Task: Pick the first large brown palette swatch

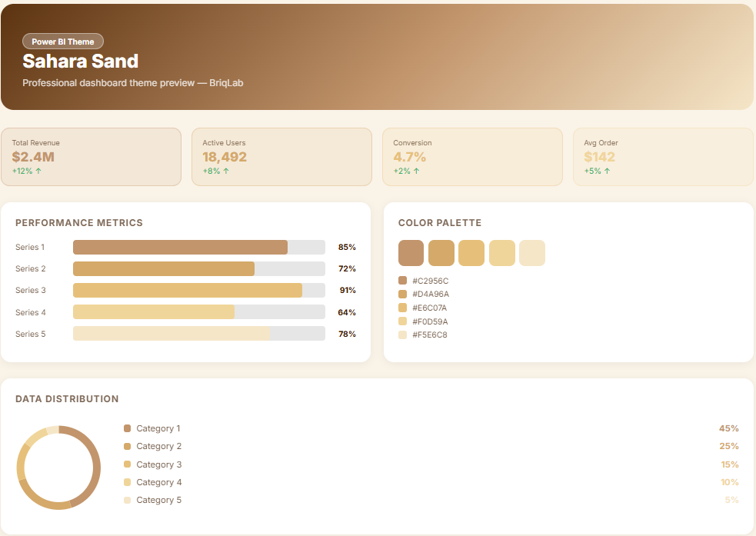Action: (411, 253)
